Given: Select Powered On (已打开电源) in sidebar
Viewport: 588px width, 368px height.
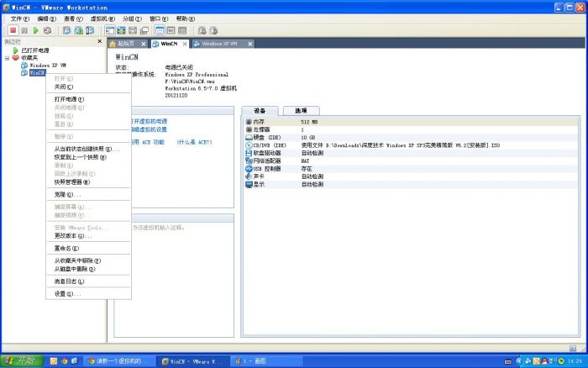Looking at the screenshot, I should tap(35, 50).
